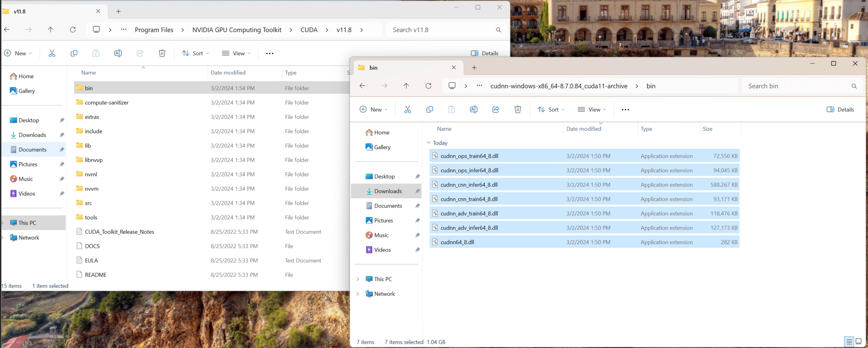Open the Sort dropdown in bin window
The width and height of the screenshot is (868, 348).
tap(551, 110)
